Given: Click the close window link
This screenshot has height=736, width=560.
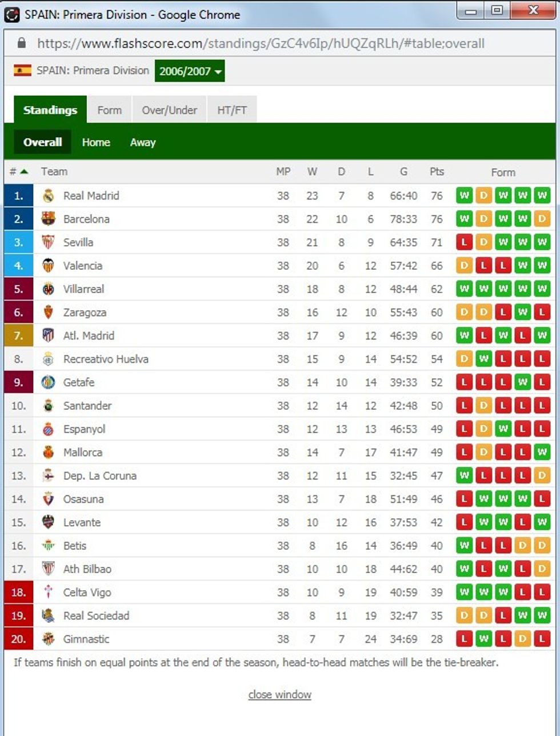Looking at the screenshot, I should [x=279, y=695].
